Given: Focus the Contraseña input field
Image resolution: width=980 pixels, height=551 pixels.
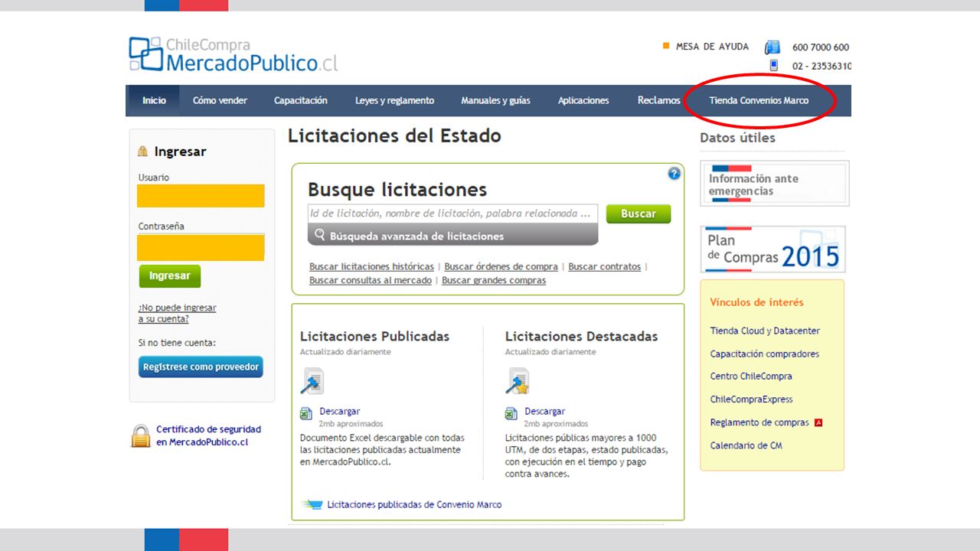Looking at the screenshot, I should click(x=201, y=247).
